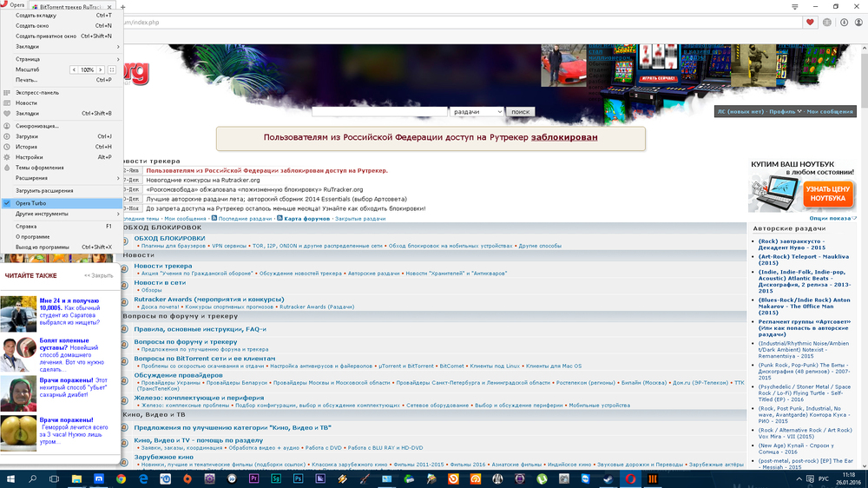Image resolution: width=868 pixels, height=488 pixels.
Task: Open the ОБХОД БЛОКИРОВКИ forum link
Action: (x=169, y=238)
